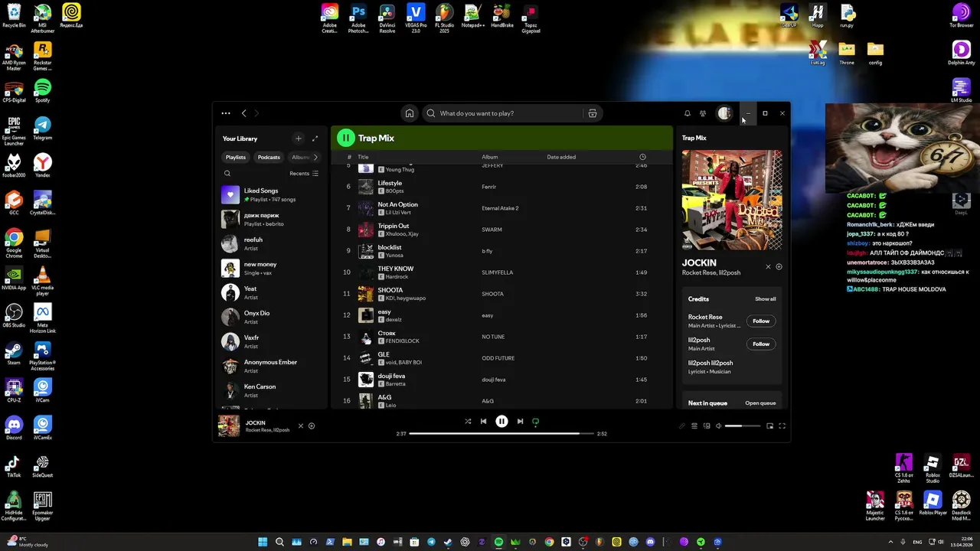Expand Your Library to full view

[315, 139]
